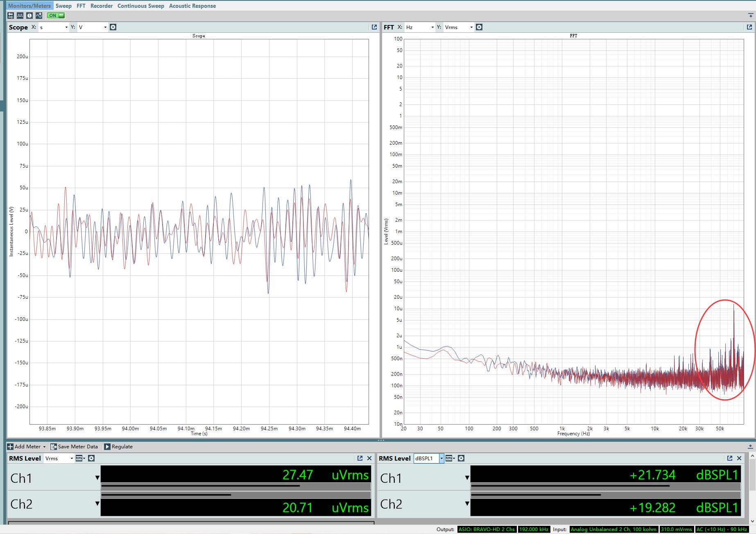The width and height of the screenshot is (756, 534).
Task: Expand Ch2 arrow in the dBSPL1 meter
Action: (467, 503)
